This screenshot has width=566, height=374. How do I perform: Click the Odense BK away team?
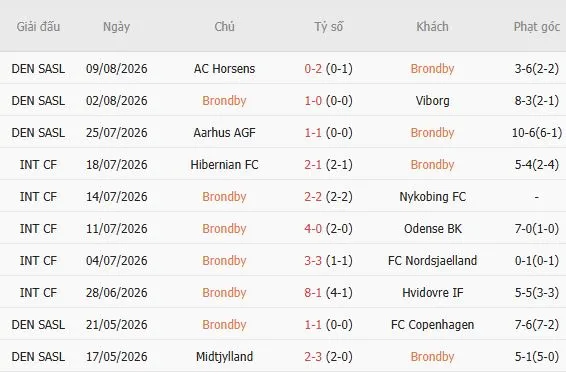click(x=432, y=229)
